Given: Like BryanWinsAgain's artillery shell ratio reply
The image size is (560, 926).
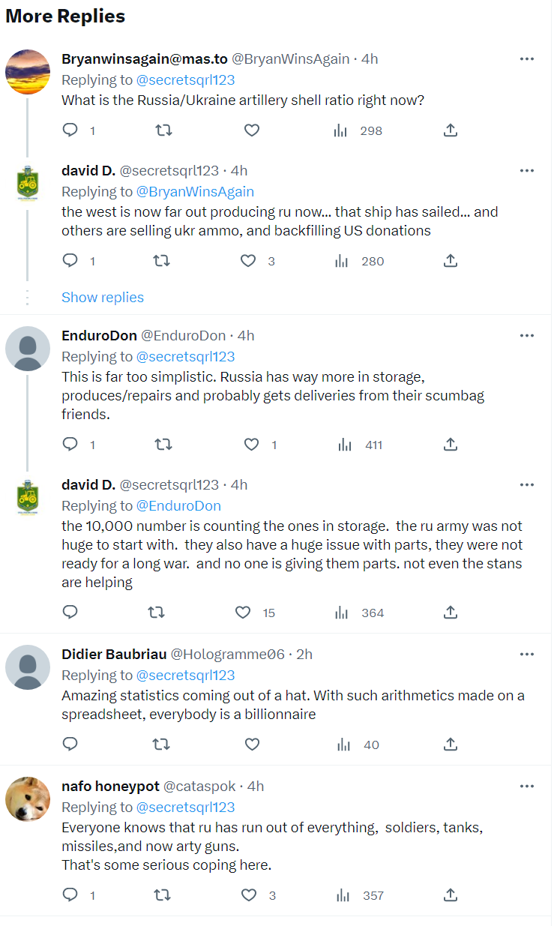Looking at the screenshot, I should pyautogui.click(x=252, y=130).
